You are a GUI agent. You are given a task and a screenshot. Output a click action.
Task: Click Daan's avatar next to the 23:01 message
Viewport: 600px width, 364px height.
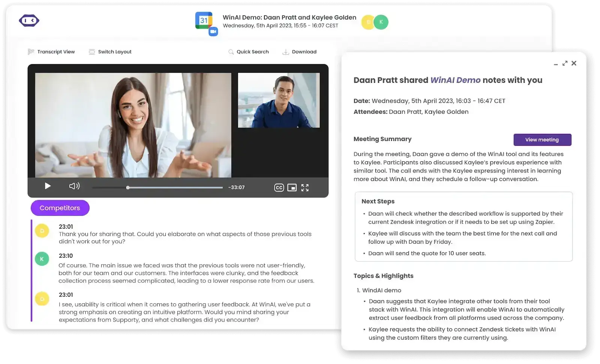(x=42, y=231)
